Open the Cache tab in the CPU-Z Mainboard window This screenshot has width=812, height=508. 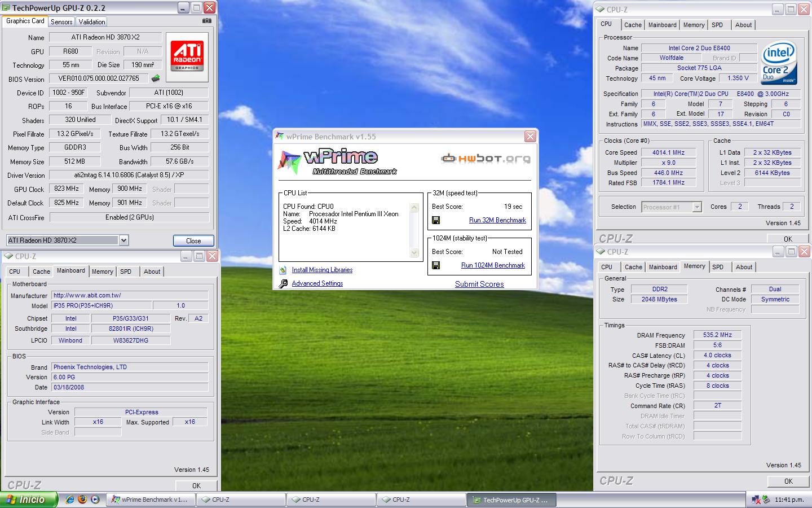pyautogui.click(x=41, y=271)
